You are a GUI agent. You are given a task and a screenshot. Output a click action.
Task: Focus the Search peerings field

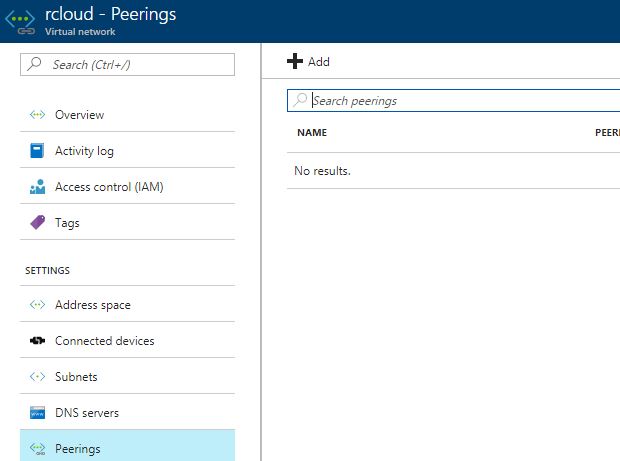454,100
